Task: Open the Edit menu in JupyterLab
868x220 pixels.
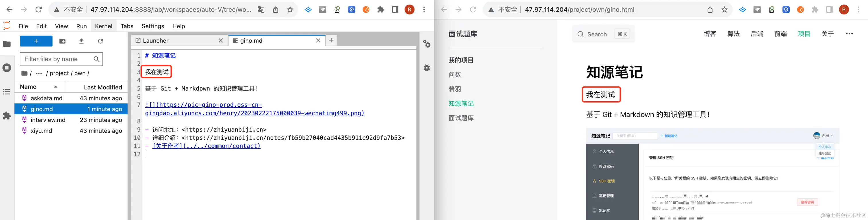Action: pos(41,26)
